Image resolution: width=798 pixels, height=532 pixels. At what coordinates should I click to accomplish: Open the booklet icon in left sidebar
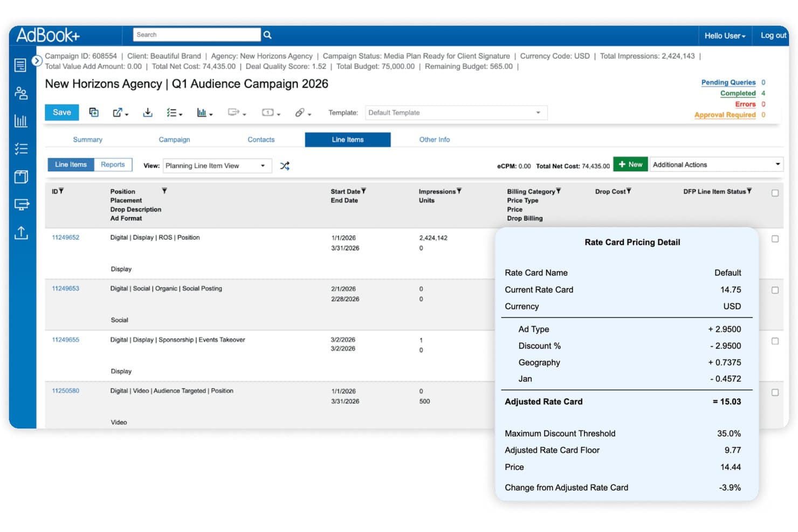pyautogui.click(x=21, y=177)
